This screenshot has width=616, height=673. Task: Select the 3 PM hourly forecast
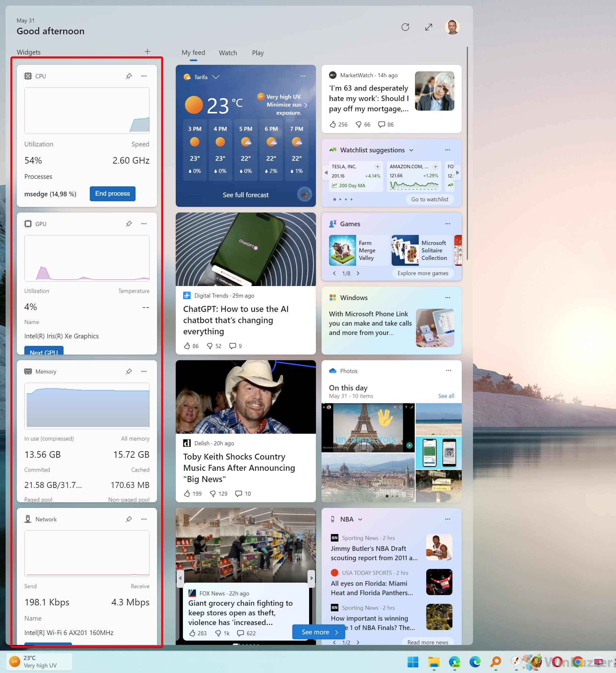pos(195,150)
